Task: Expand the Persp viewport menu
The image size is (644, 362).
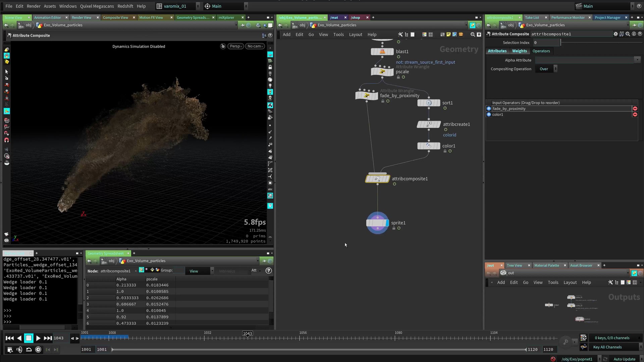Action: pos(236,46)
